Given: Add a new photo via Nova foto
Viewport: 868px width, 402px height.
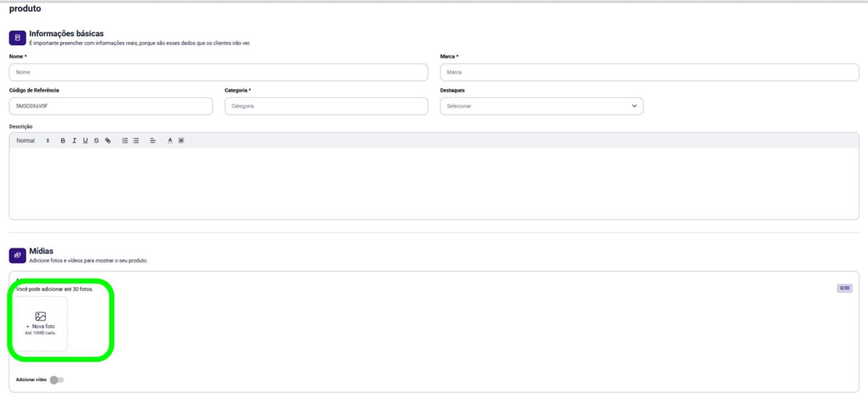Looking at the screenshot, I should tap(40, 324).
